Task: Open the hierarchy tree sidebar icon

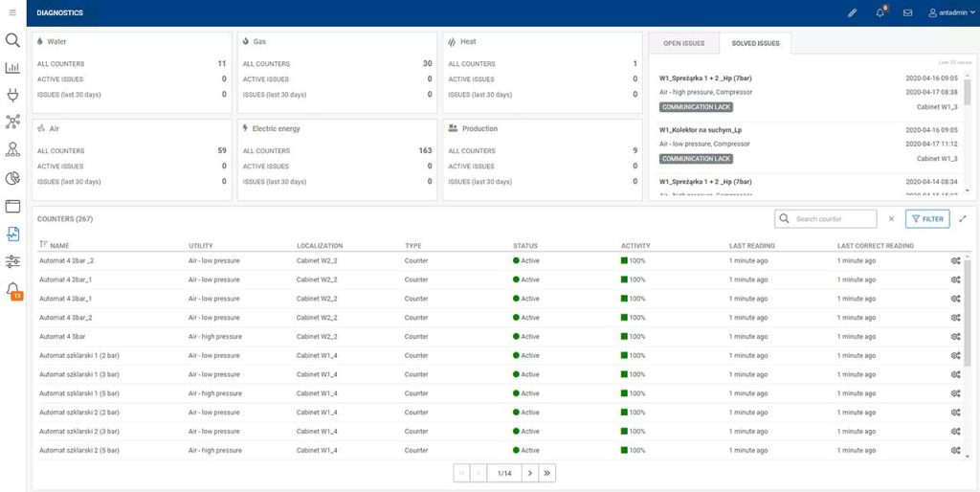Action: (x=12, y=149)
